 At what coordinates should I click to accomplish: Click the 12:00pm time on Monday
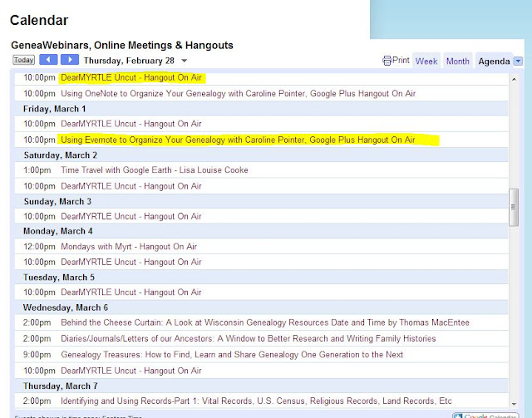[39, 246]
